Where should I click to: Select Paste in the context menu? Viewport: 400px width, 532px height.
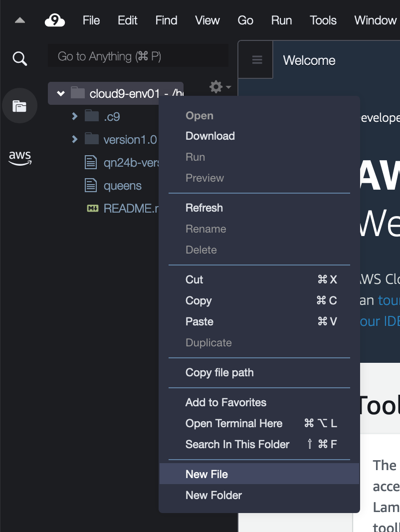tap(259, 321)
